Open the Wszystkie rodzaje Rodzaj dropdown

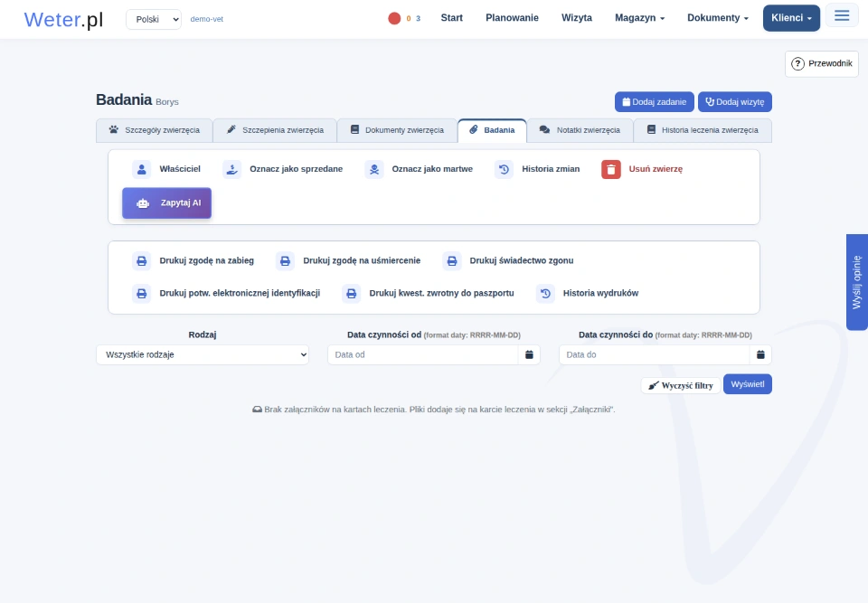[203, 355]
